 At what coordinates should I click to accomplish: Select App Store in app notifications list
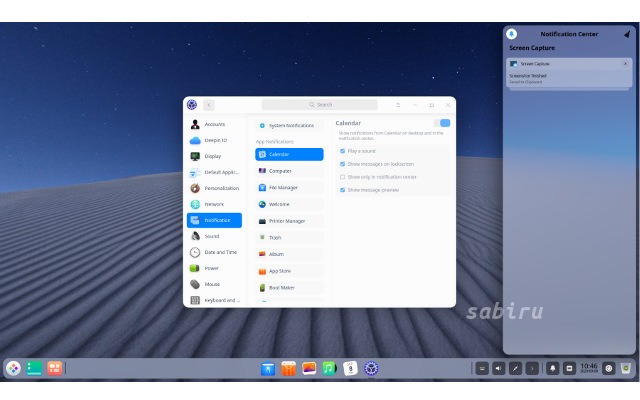(289, 271)
